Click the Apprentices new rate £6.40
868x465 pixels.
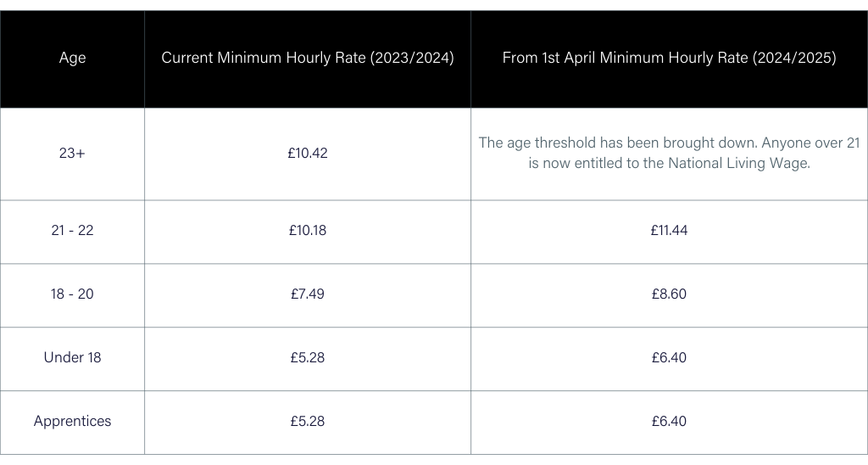(x=669, y=421)
